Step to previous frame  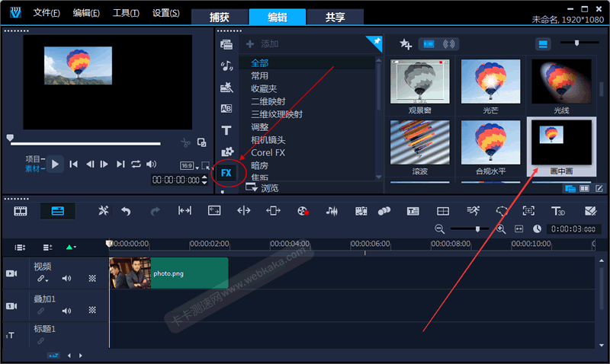pyautogui.click(x=90, y=164)
